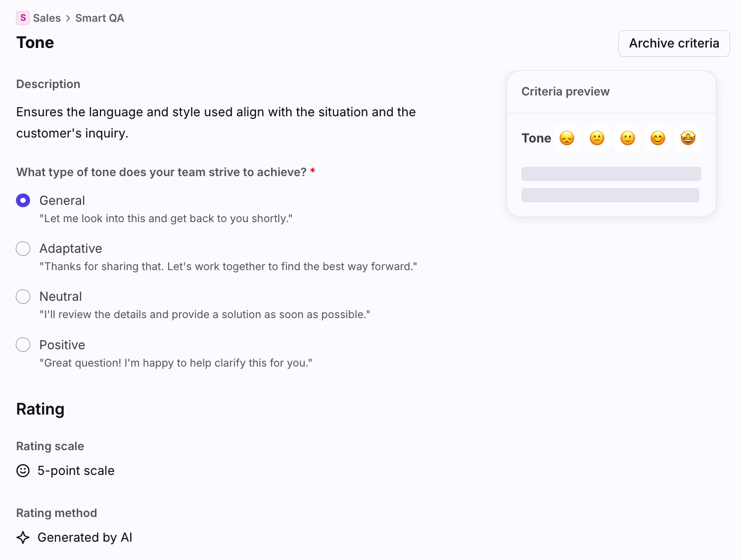Pick the Positive tone radio button
This screenshot has height=560, width=741.
(x=23, y=345)
